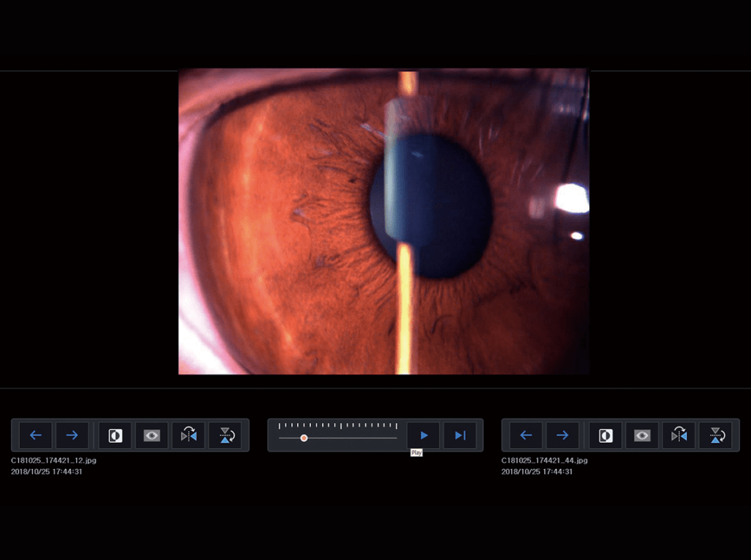Advance to next image in right panel

click(562, 435)
